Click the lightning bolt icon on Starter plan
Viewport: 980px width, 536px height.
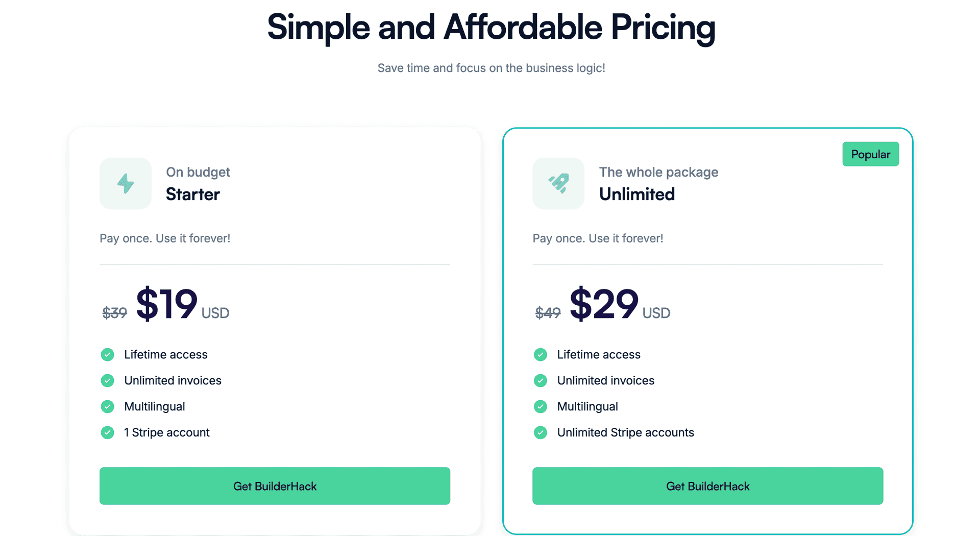click(125, 184)
